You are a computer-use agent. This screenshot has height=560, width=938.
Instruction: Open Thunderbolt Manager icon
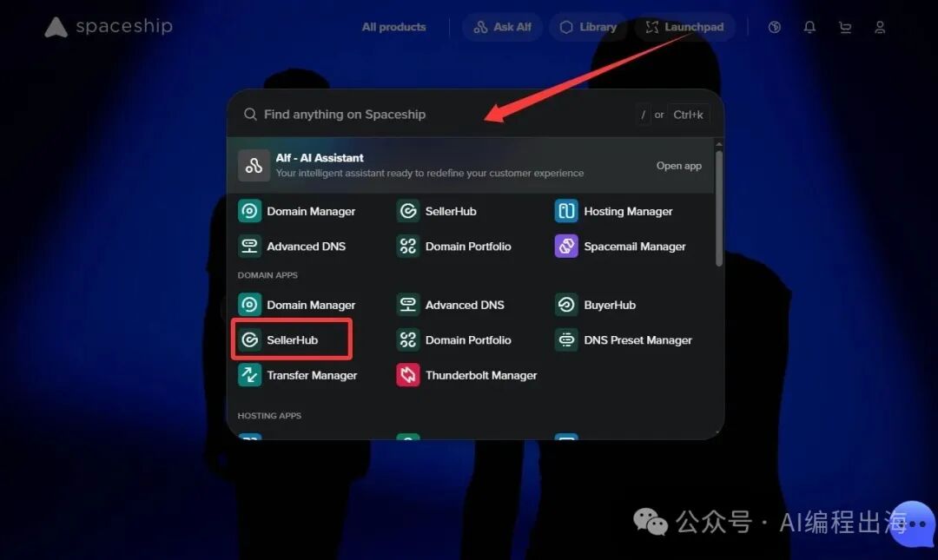pos(408,375)
